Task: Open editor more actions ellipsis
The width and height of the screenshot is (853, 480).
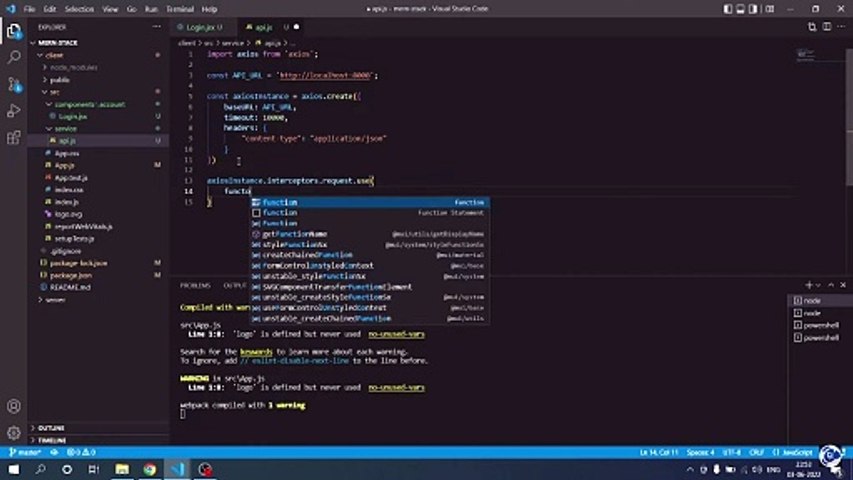Action: pos(842,27)
